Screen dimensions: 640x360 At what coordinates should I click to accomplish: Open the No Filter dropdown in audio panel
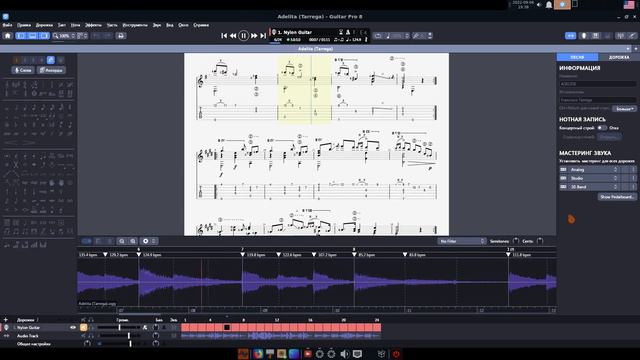tap(462, 241)
